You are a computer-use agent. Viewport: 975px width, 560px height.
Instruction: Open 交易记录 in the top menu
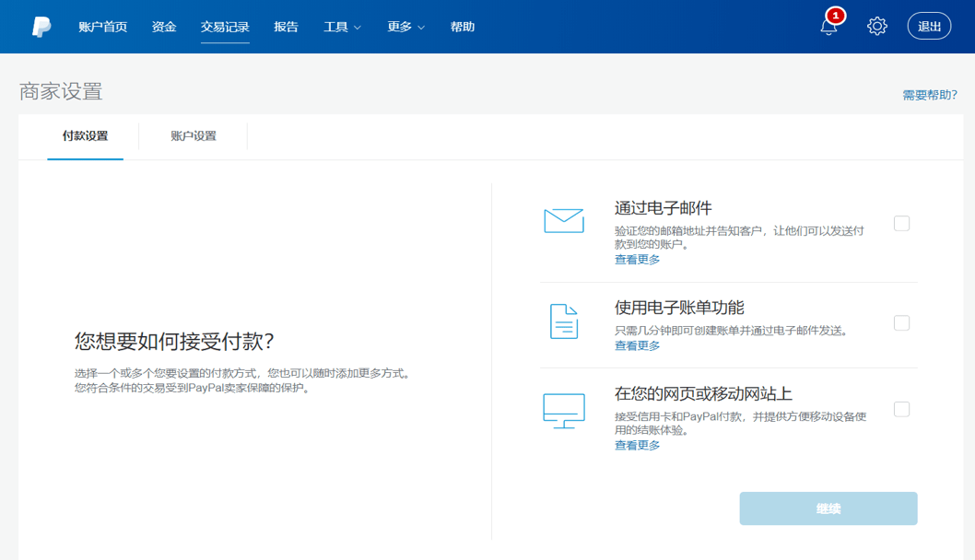[225, 27]
